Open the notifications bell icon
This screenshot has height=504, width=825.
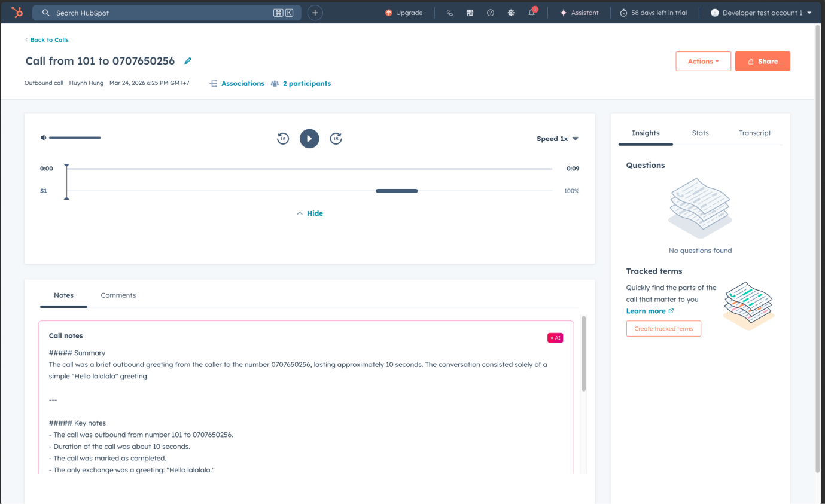click(x=532, y=13)
